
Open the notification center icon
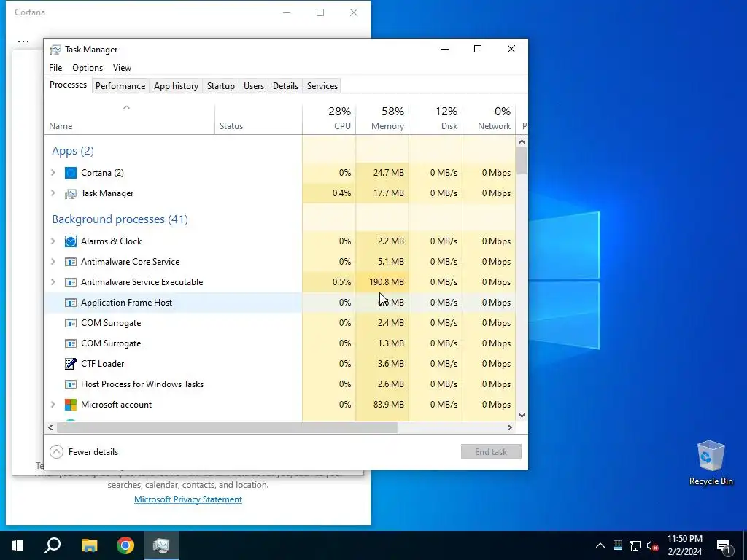pyautogui.click(x=724, y=545)
